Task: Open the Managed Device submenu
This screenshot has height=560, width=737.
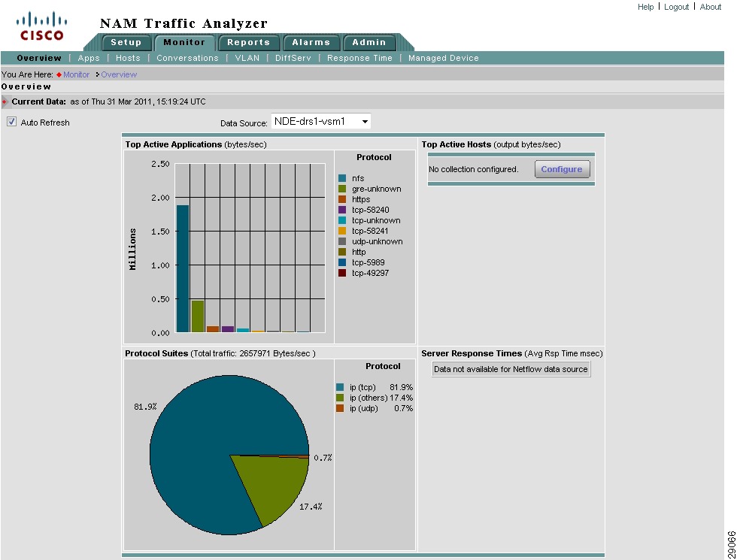Action: tap(443, 58)
